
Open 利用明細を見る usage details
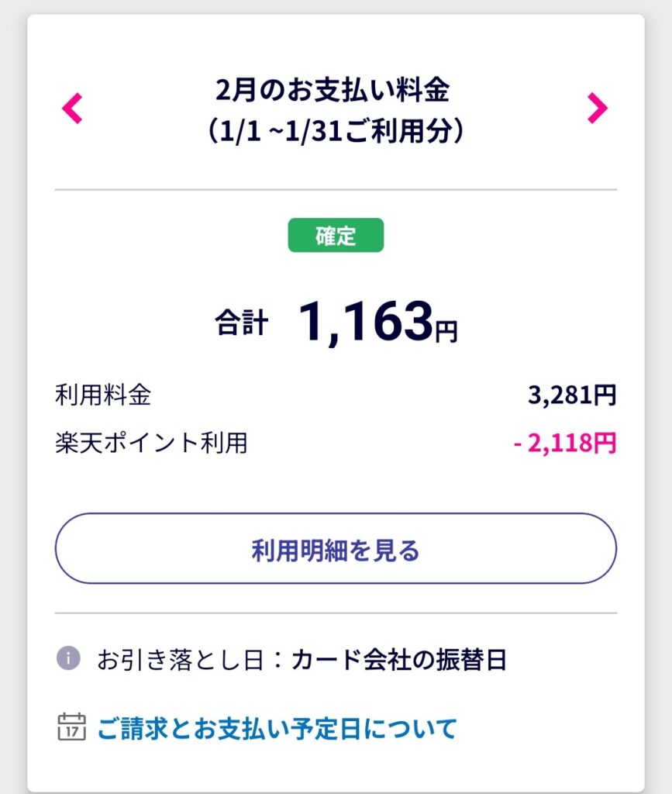[x=336, y=550]
